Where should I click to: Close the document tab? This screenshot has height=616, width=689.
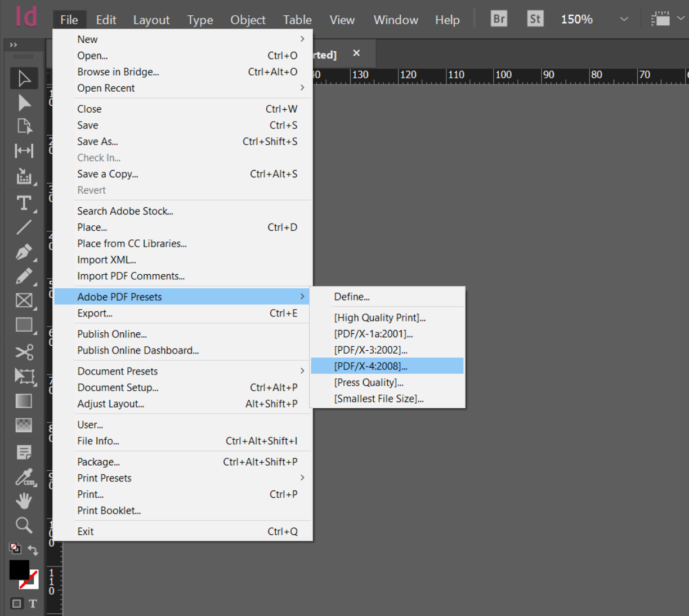tap(356, 53)
